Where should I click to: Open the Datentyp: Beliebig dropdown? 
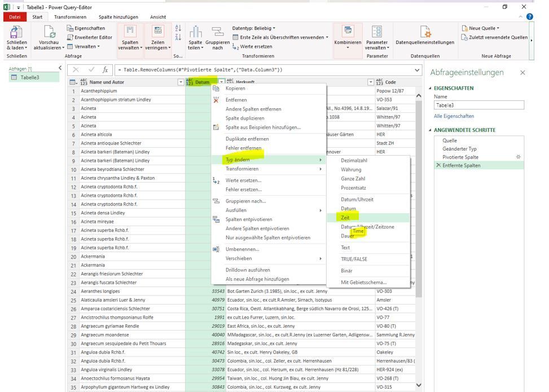click(253, 28)
